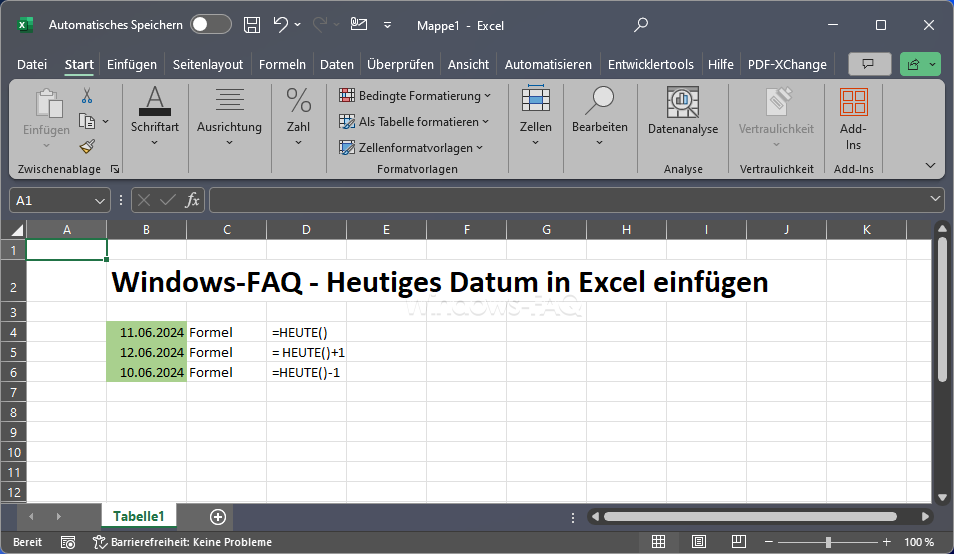This screenshot has height=554, width=954.
Task: Open the Datei menu
Action: 32,64
